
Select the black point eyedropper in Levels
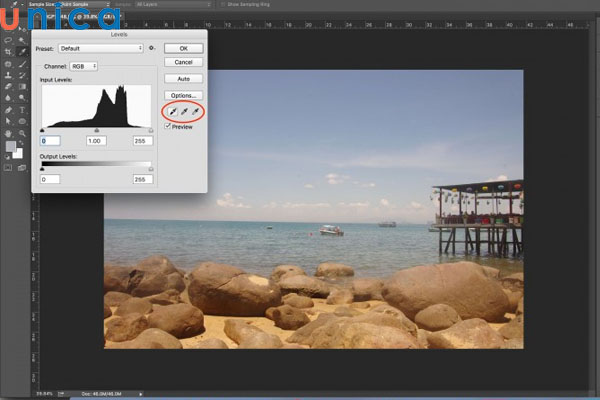[172, 111]
